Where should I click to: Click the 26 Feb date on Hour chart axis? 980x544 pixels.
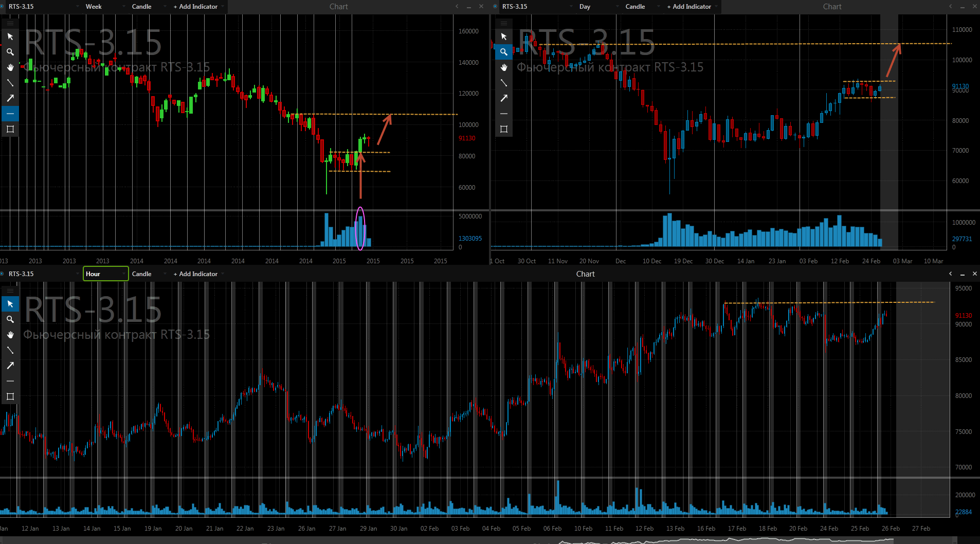pos(891,529)
